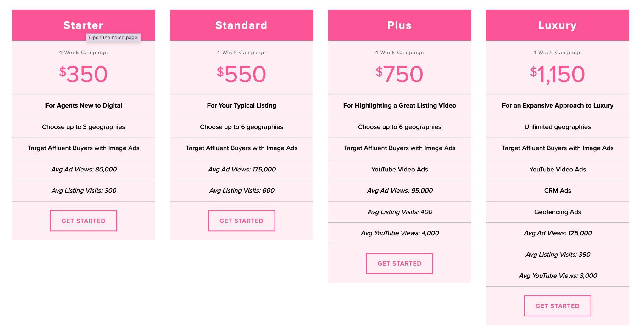644x336 pixels.
Task: Click Get Started under the Starter plan
Action: 83,221
